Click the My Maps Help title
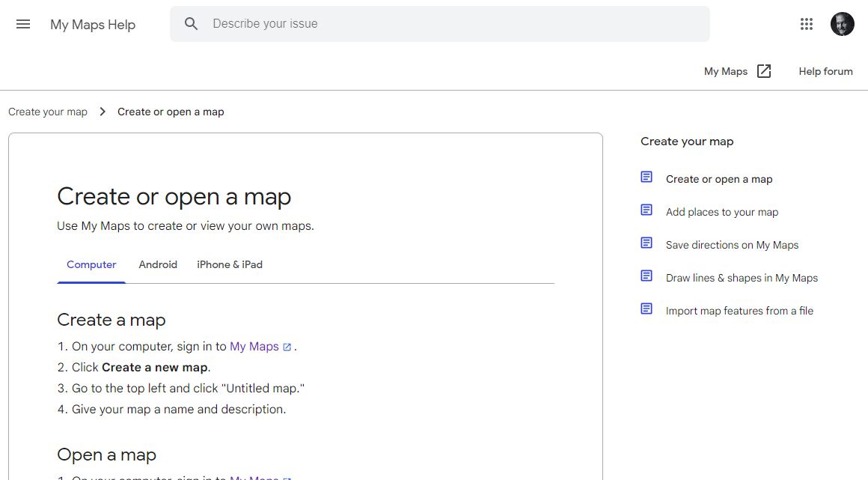Image resolution: width=868 pixels, height=480 pixels. point(93,25)
